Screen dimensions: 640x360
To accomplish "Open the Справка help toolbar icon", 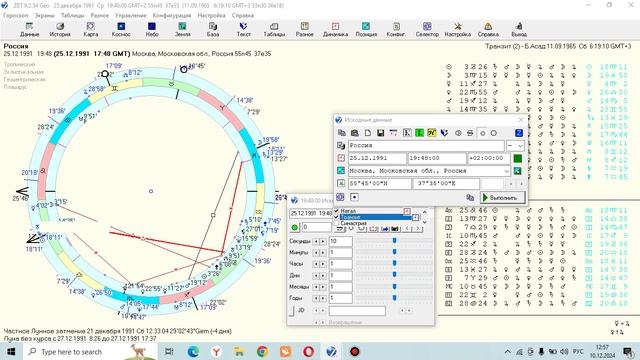I will (488, 29).
